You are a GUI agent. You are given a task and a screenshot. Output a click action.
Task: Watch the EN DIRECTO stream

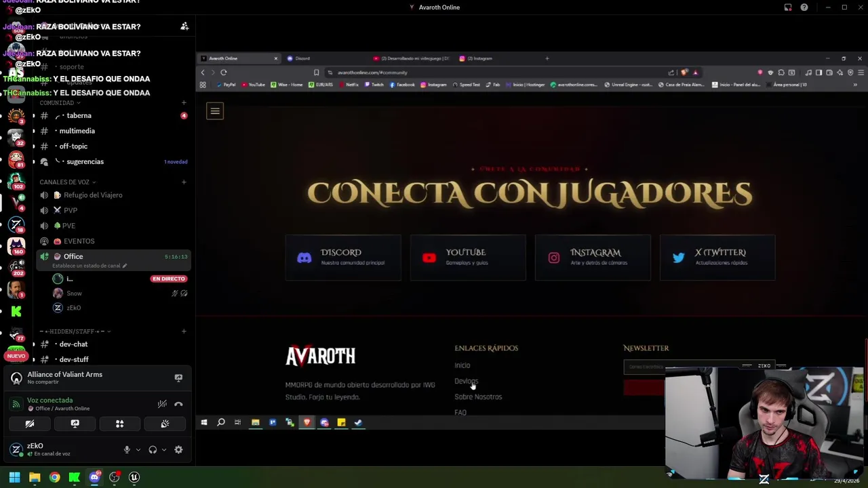(169, 279)
